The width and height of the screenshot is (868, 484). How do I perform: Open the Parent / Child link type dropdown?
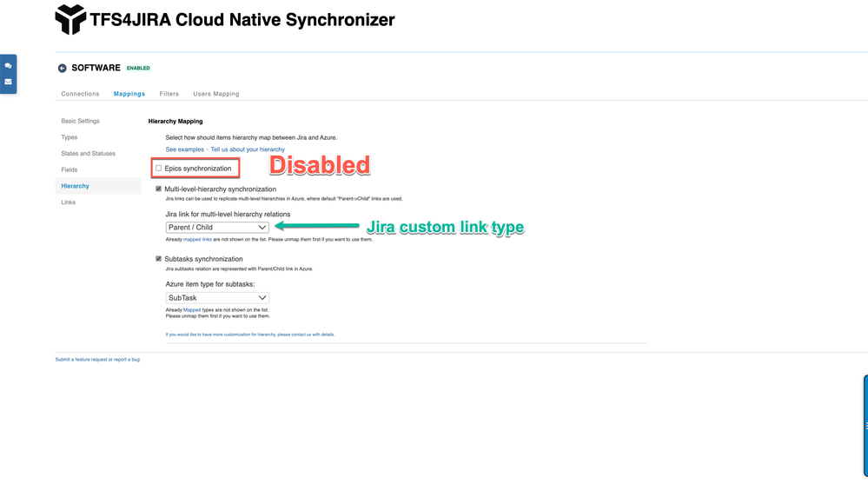pyautogui.click(x=217, y=228)
